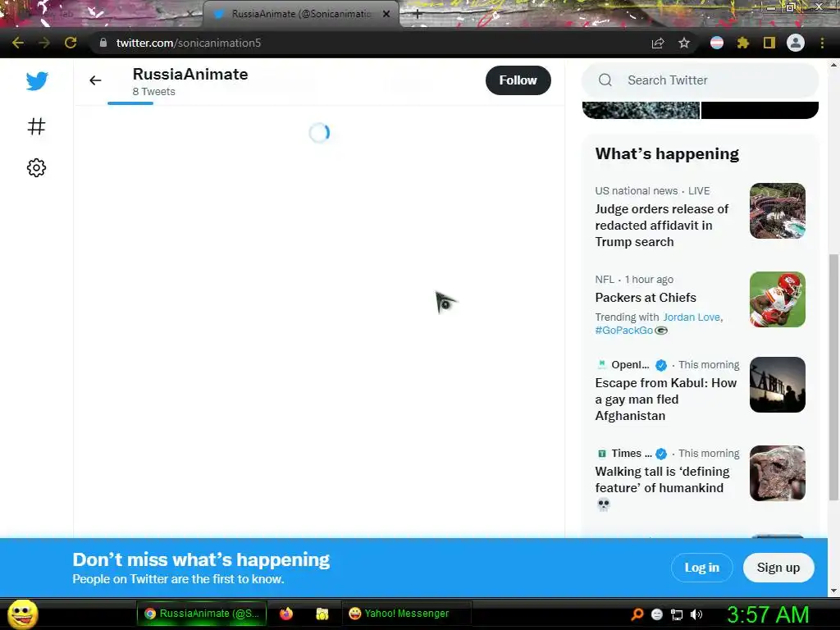840x630 pixels.
Task: Click the Log in button in banner
Action: [702, 568]
